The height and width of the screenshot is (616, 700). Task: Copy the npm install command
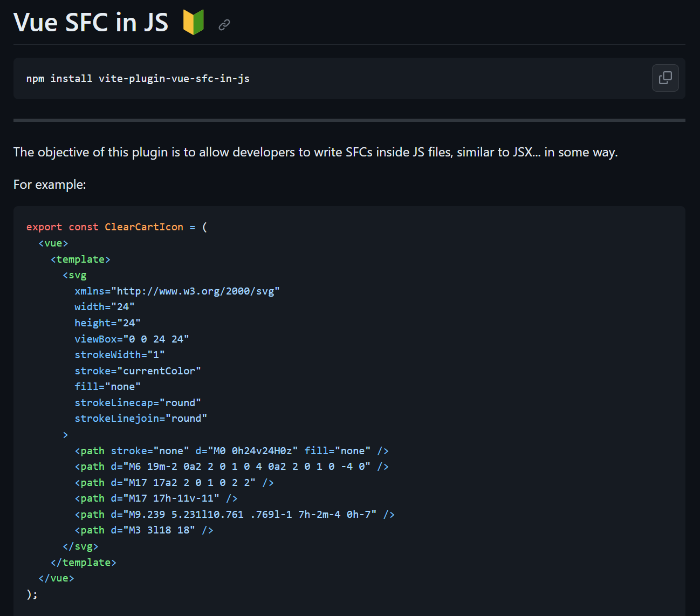(x=665, y=78)
